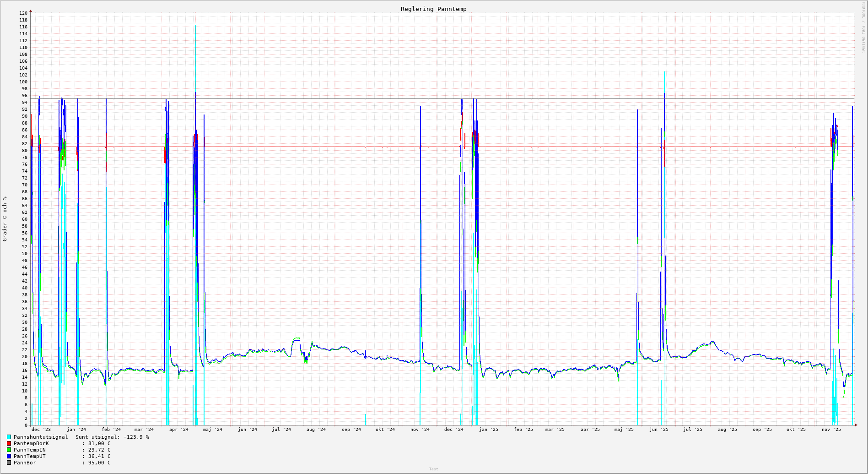
Task: Select the blue PannTempUT legend swatch
Action: 9,456
